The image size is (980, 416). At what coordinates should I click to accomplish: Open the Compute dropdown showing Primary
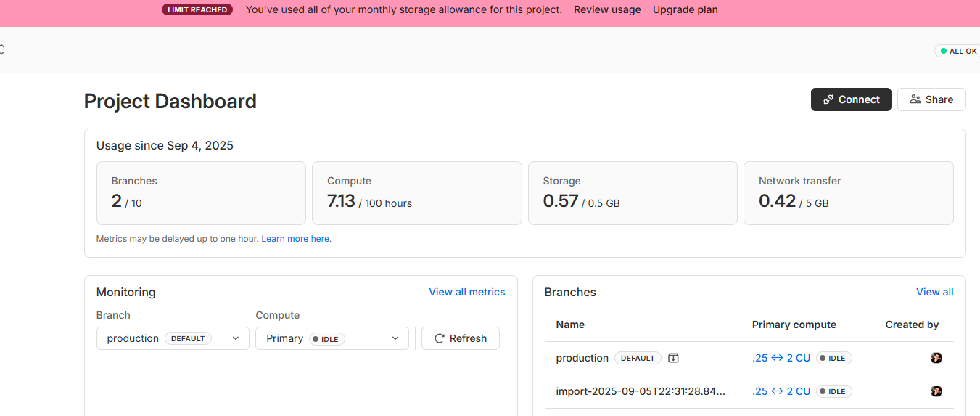click(x=332, y=338)
